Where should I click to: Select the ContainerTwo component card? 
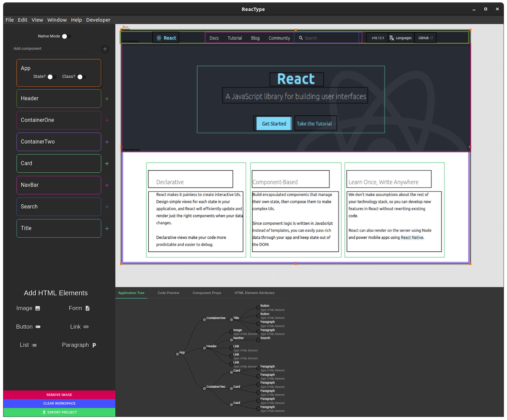[x=59, y=142]
